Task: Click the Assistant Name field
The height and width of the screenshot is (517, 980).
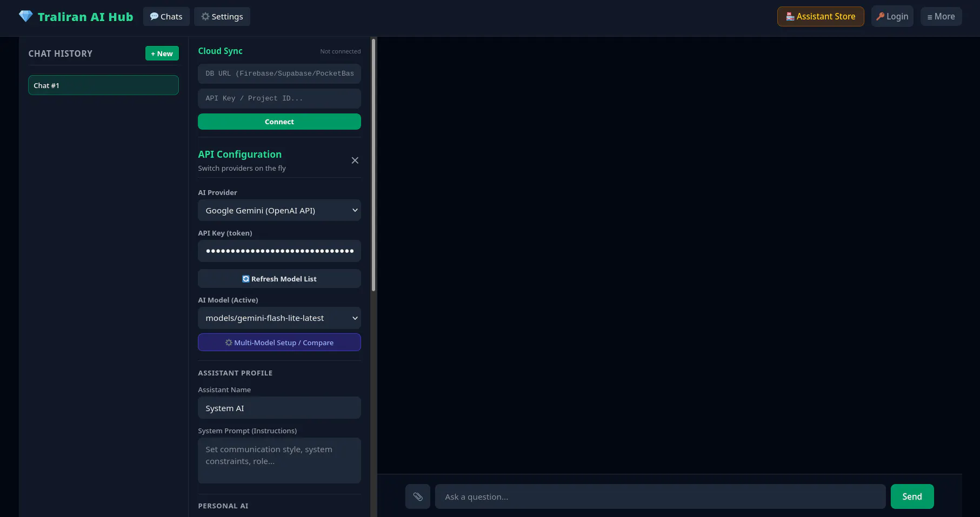Action: click(279, 408)
